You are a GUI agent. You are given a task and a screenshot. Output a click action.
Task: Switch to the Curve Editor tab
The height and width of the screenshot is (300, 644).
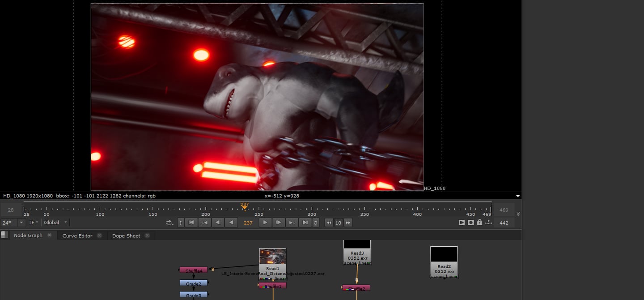tap(77, 236)
